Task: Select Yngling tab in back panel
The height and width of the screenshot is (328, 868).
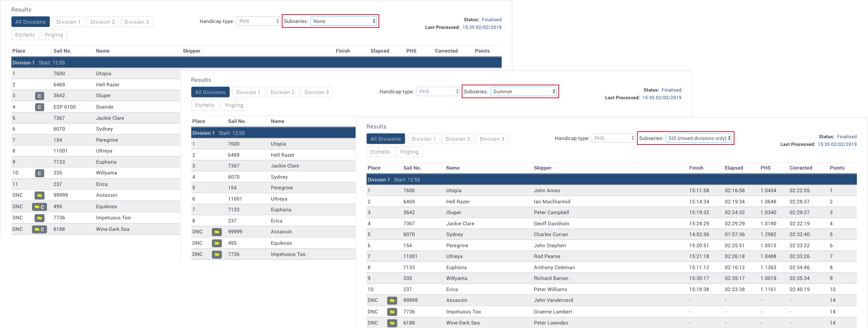Action: 54,35
